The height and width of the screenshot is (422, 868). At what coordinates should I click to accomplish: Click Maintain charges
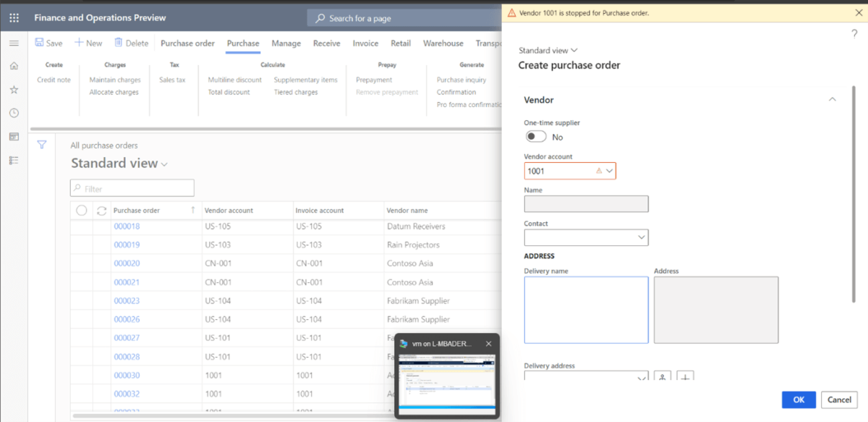(114, 80)
